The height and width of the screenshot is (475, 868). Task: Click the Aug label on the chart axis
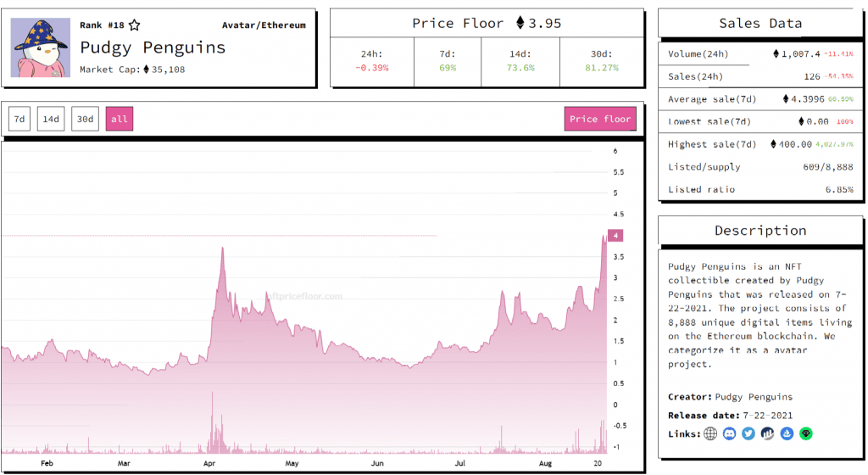[x=545, y=463]
